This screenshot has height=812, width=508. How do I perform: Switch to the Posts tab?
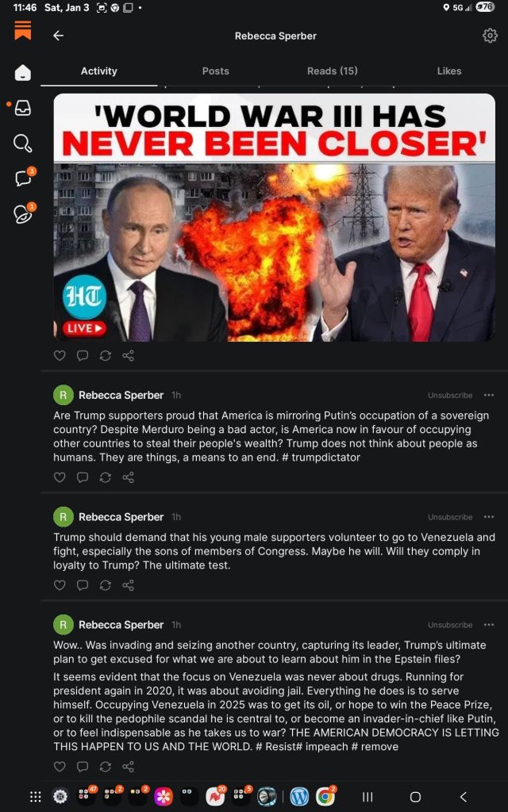216,71
